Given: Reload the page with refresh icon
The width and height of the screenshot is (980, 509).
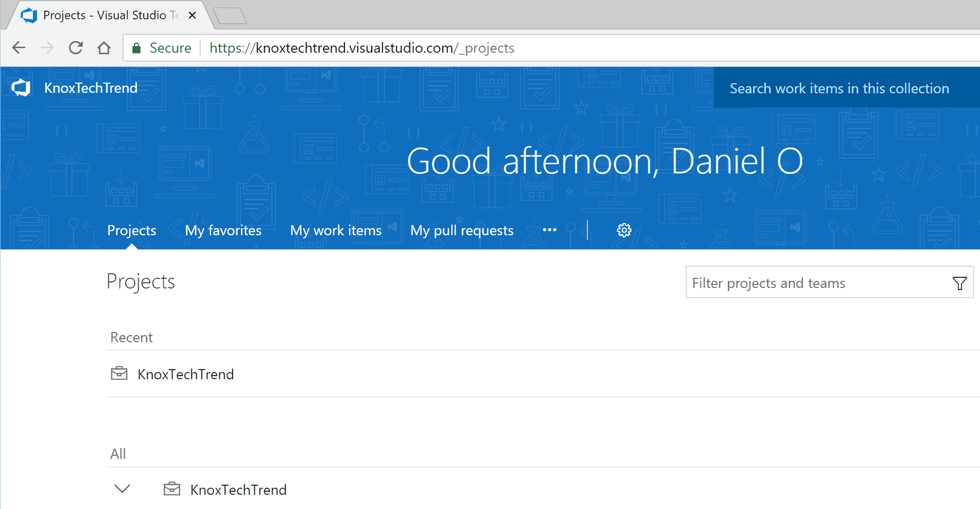Looking at the screenshot, I should pyautogui.click(x=76, y=48).
